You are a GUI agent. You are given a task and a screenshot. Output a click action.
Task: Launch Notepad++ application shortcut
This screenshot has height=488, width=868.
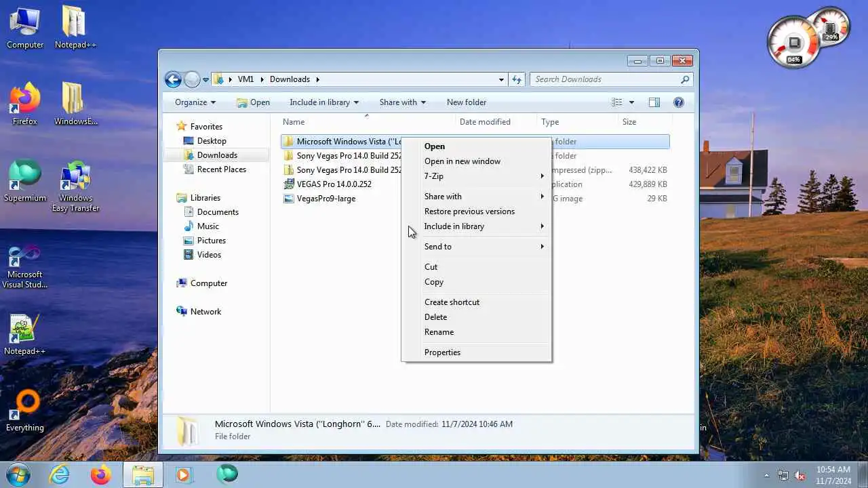pyautogui.click(x=25, y=334)
